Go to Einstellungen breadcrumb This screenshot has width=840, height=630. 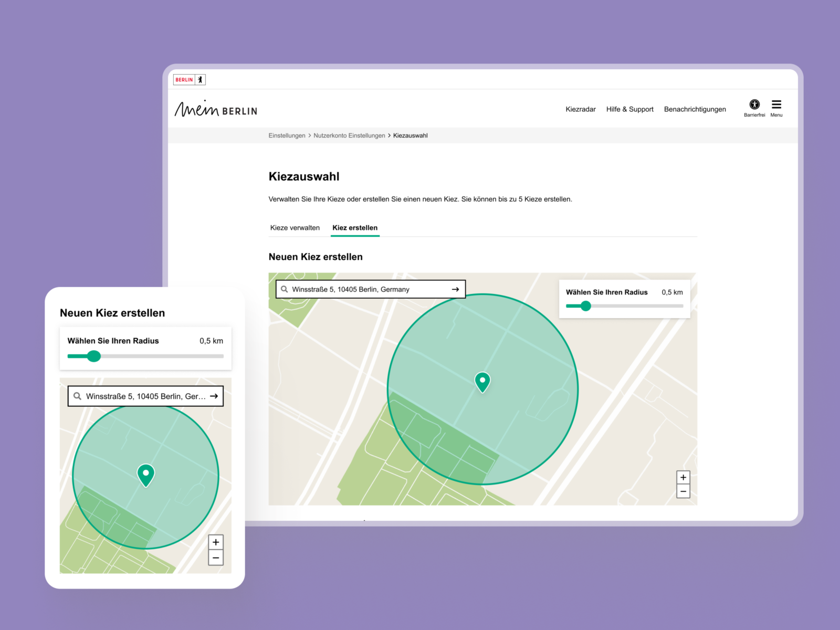[287, 135]
